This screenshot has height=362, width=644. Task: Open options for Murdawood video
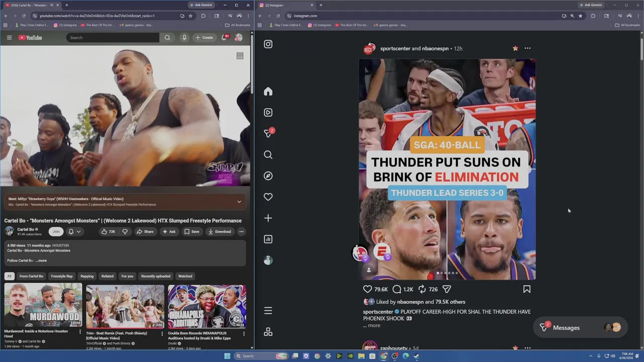[80, 332]
